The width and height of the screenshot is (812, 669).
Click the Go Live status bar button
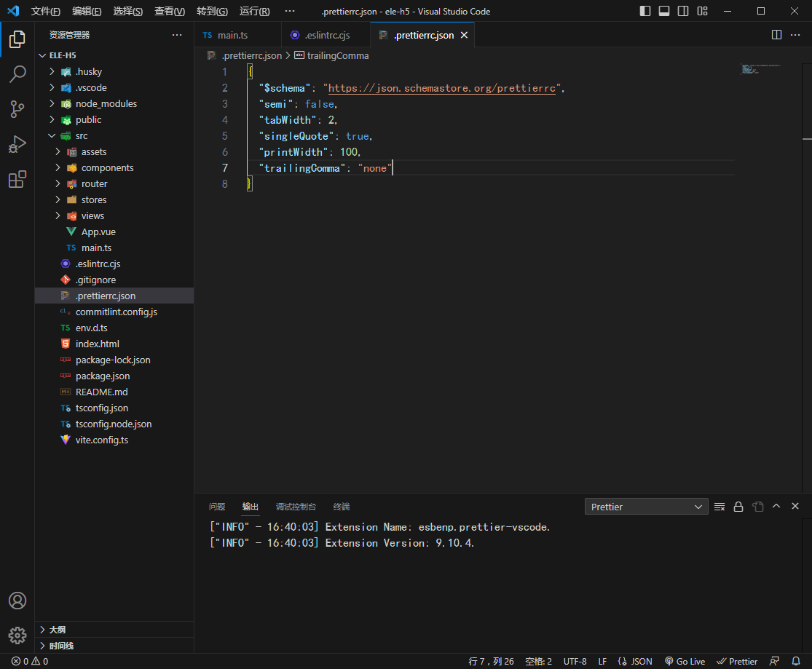[685, 661]
